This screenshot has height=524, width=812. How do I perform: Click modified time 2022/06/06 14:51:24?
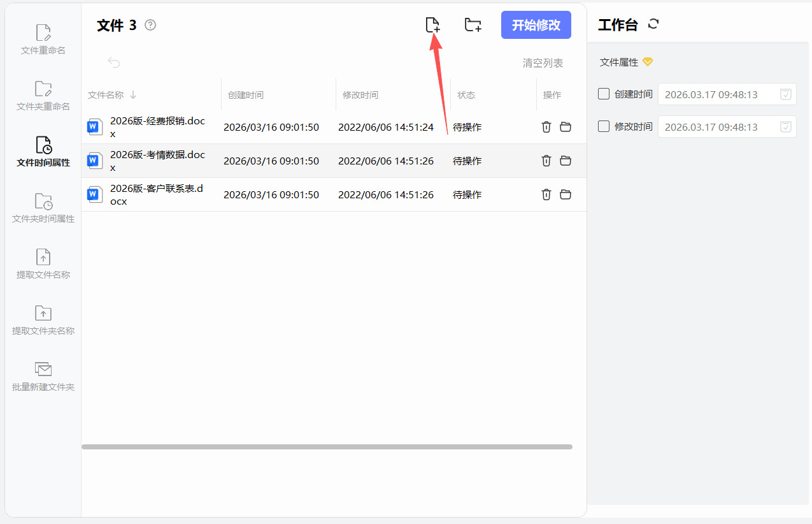386,127
